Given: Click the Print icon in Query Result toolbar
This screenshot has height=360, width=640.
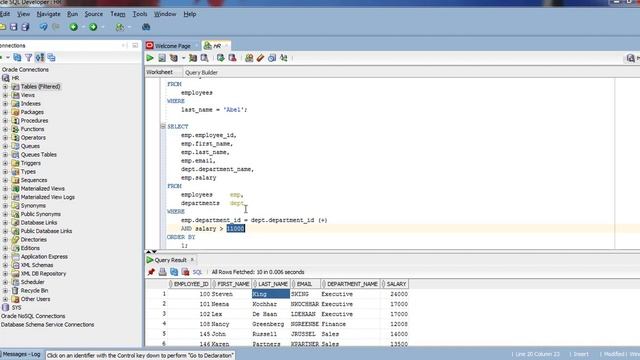Looking at the screenshot, I should click(162, 272).
